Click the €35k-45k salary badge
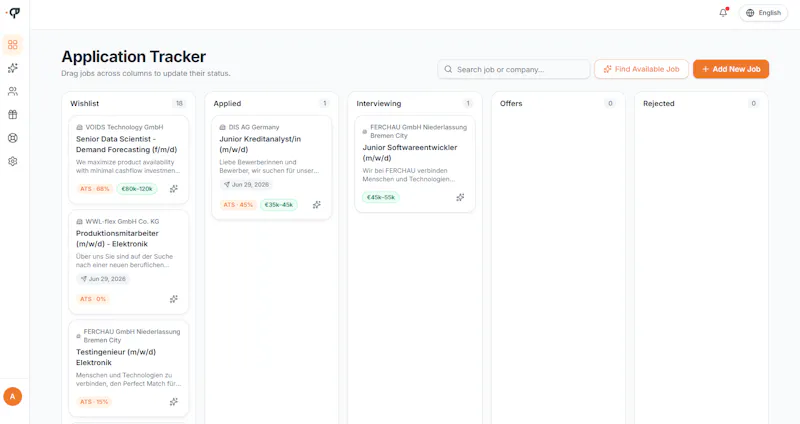The height and width of the screenshot is (424, 800). (x=279, y=205)
